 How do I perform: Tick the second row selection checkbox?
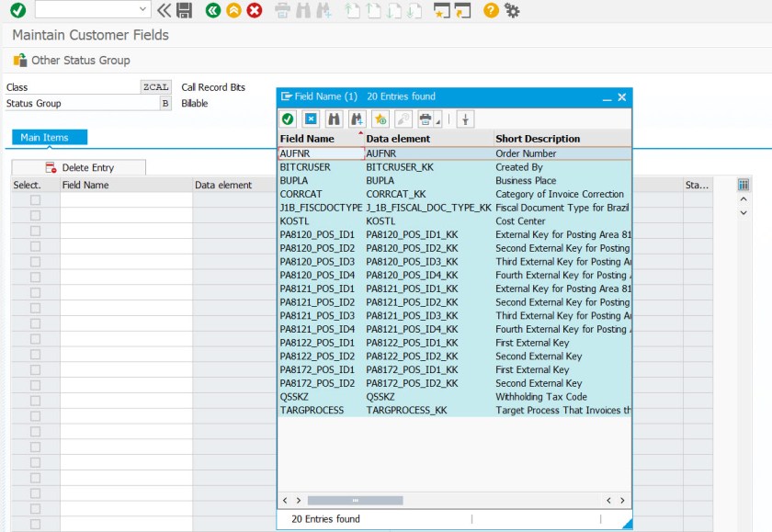coord(36,215)
